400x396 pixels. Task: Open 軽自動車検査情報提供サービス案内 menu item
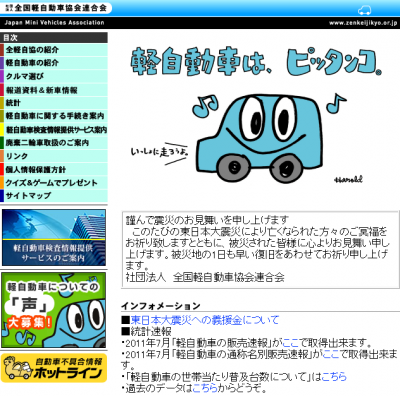coord(54,129)
